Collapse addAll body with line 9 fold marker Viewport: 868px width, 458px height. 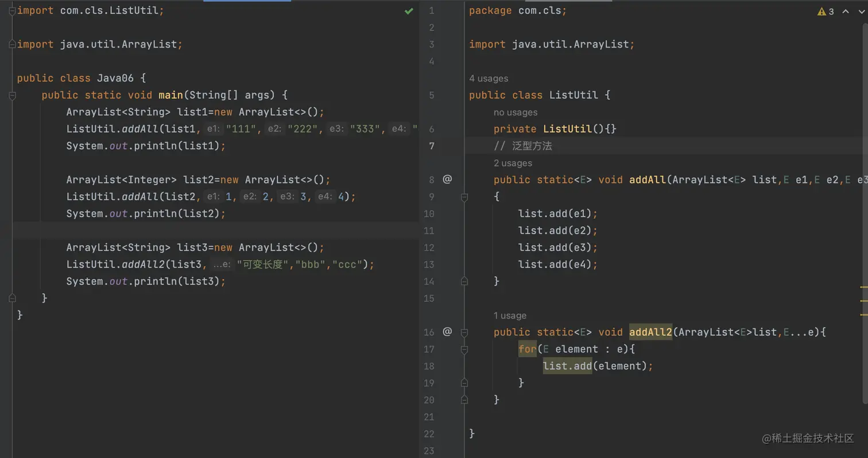pyautogui.click(x=464, y=196)
